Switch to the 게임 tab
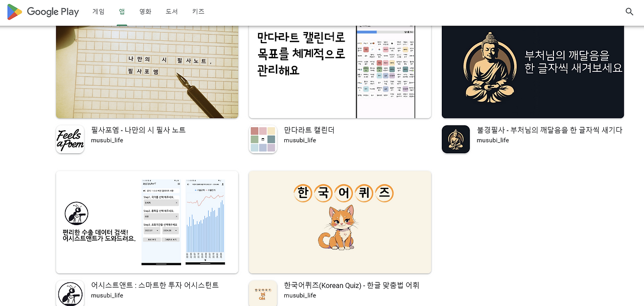This screenshot has height=306, width=644. [99, 12]
